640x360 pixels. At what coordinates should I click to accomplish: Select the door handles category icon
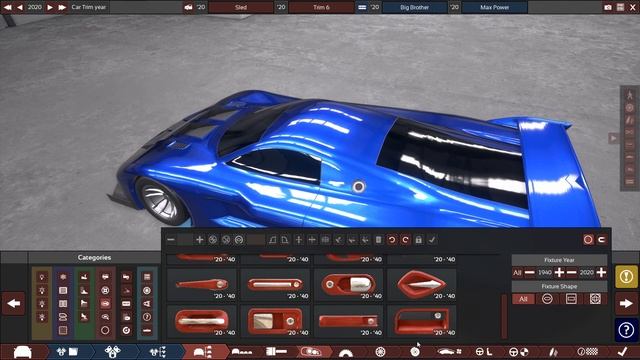[105, 303]
